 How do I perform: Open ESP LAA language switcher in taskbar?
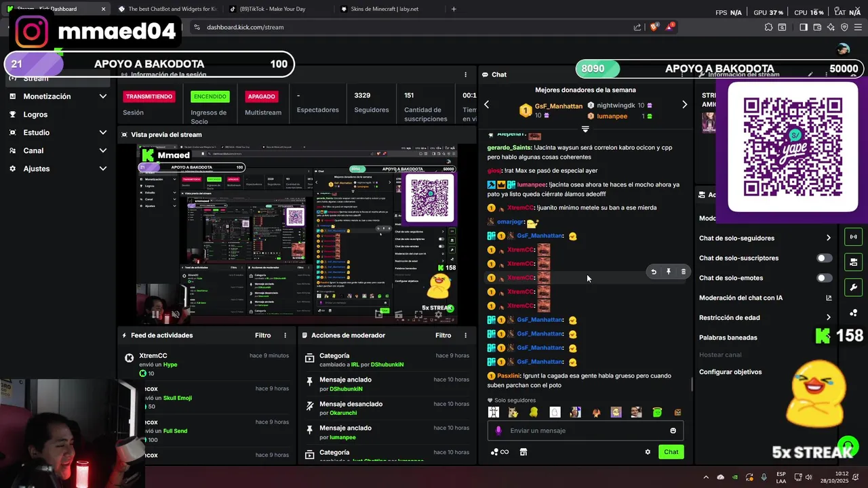tap(781, 477)
